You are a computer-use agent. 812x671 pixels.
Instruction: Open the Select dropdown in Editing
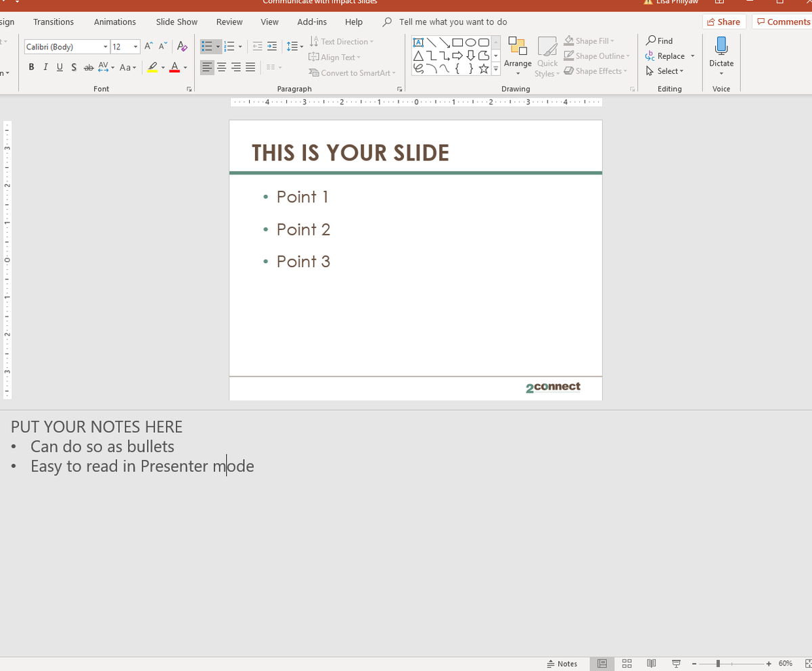pyautogui.click(x=665, y=71)
